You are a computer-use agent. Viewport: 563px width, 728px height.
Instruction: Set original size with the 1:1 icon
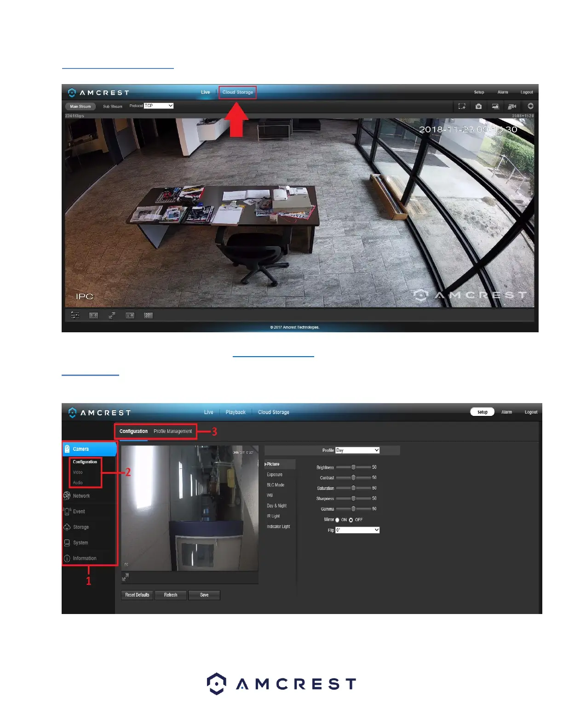tap(93, 315)
